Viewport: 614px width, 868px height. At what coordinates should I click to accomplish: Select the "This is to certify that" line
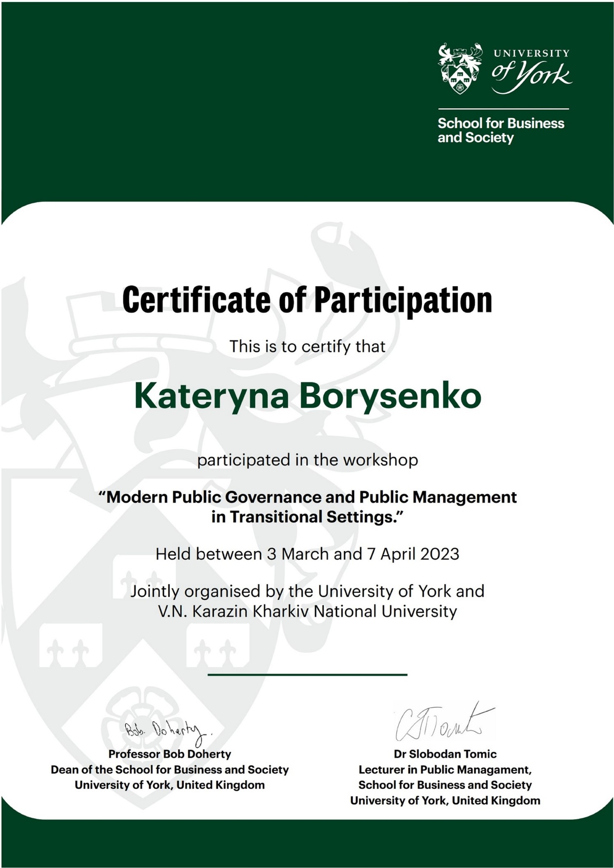click(307, 346)
